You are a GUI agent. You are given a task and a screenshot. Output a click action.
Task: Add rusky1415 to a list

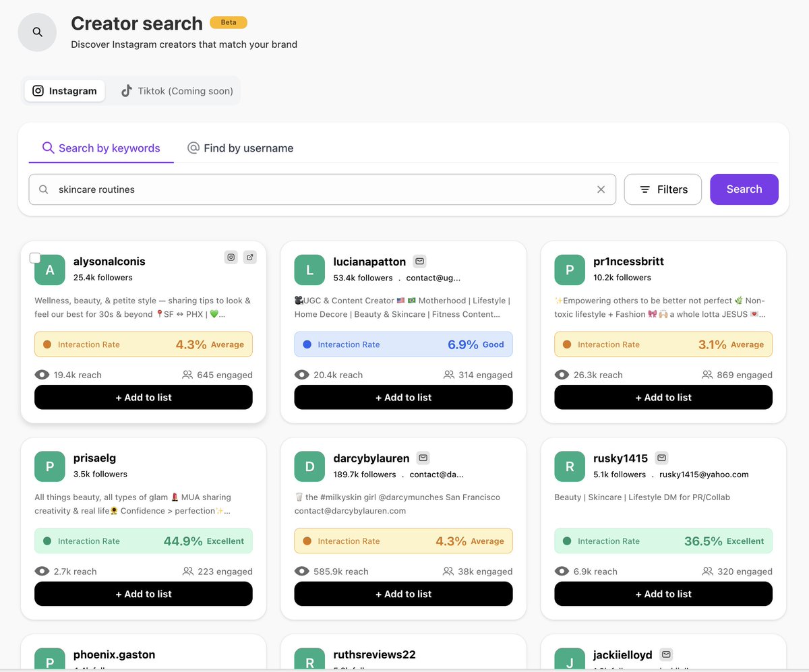click(663, 594)
